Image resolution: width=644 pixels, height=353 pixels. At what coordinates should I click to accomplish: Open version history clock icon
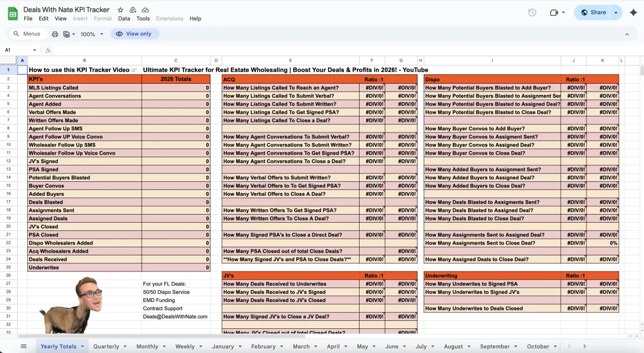532,12
